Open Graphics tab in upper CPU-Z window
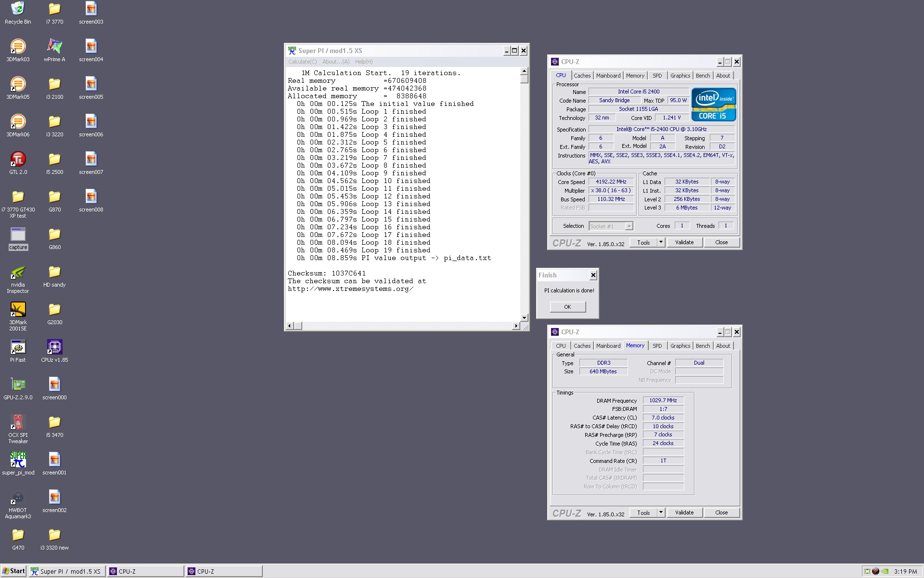 [x=680, y=76]
